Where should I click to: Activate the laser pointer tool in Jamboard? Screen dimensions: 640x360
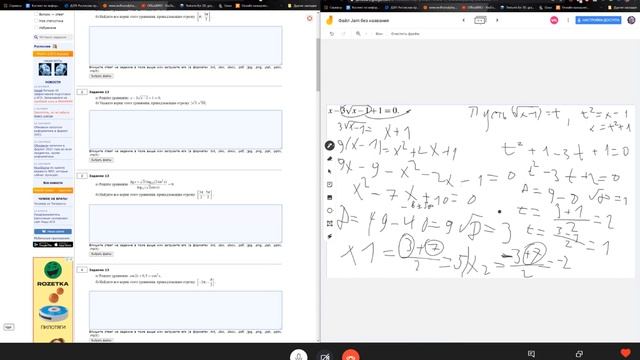[329, 236]
